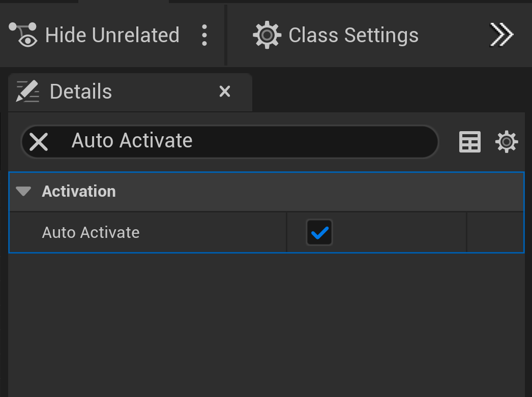
Task: Expand the toolbar overflow double-chevron
Action: pos(501,35)
